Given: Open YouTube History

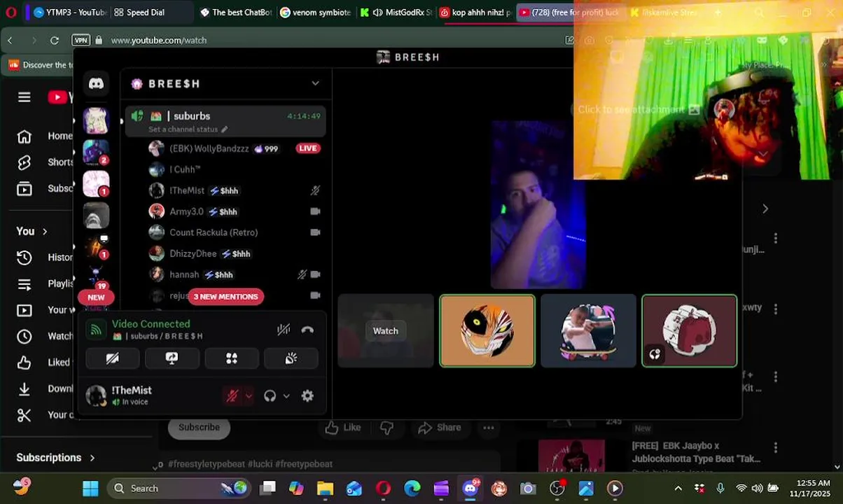Looking at the screenshot, I should point(46,257).
